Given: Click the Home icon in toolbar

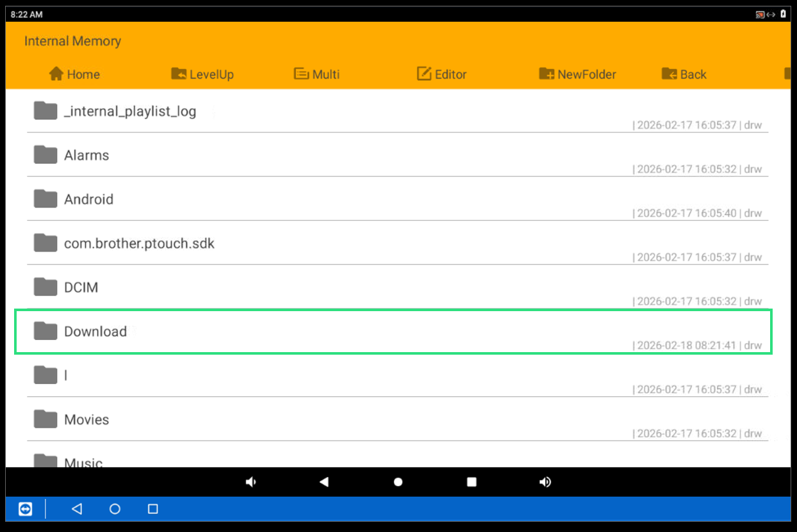Looking at the screenshot, I should click(57, 74).
